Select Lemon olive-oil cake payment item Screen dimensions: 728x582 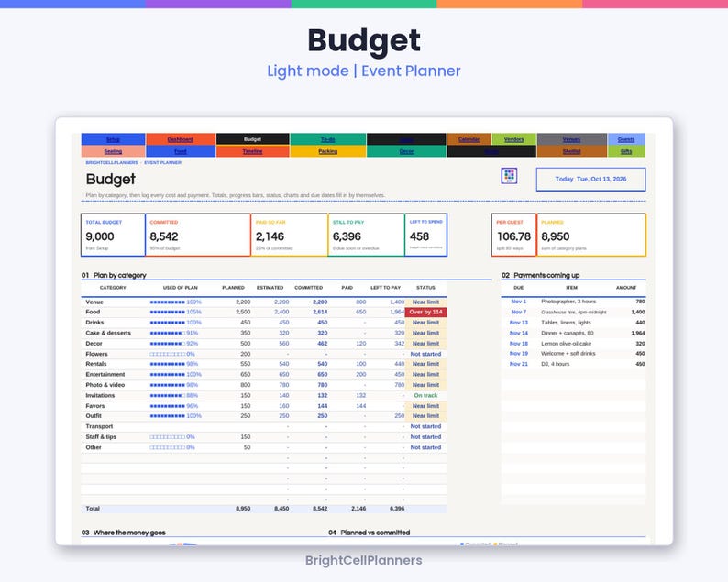tap(566, 344)
